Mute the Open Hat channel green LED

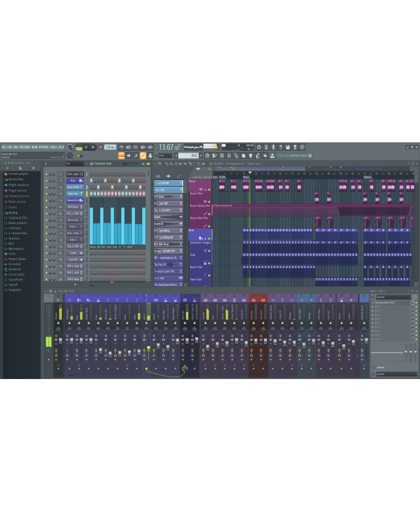tap(47, 194)
